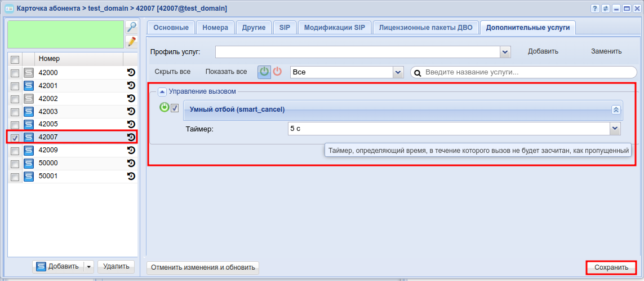Switch to the Модификации SIP tab

point(335,28)
